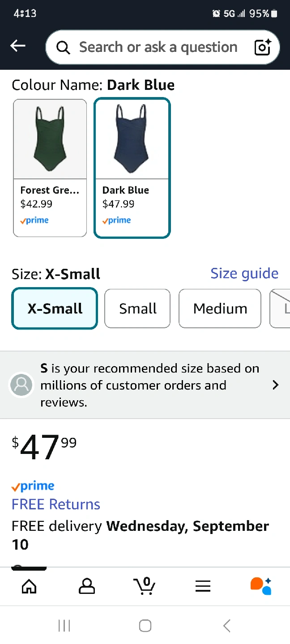Select the Medium size option
290x644 pixels.
[220, 309]
